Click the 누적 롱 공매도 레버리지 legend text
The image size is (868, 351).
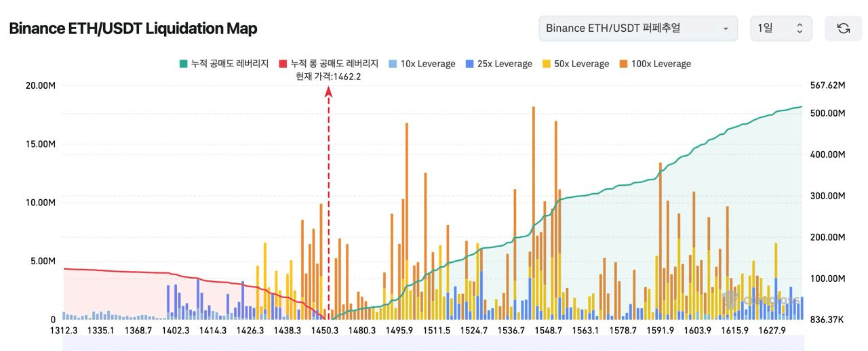[x=334, y=64]
